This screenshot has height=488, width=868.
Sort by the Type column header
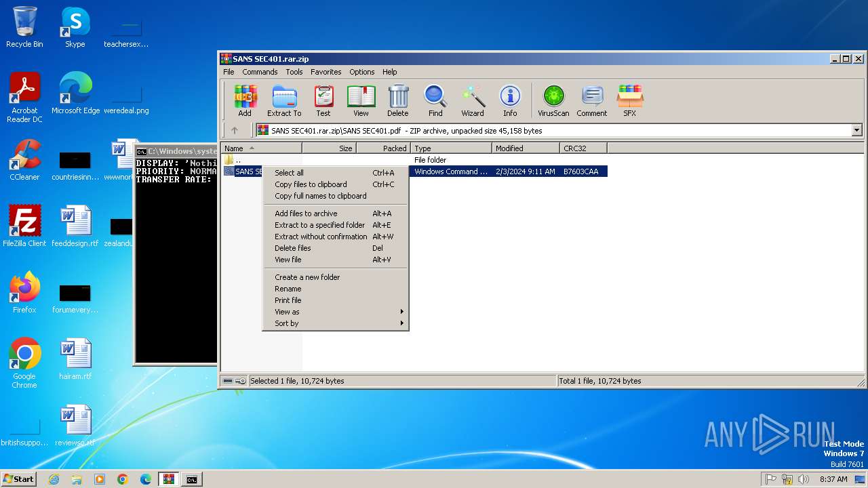(x=451, y=148)
